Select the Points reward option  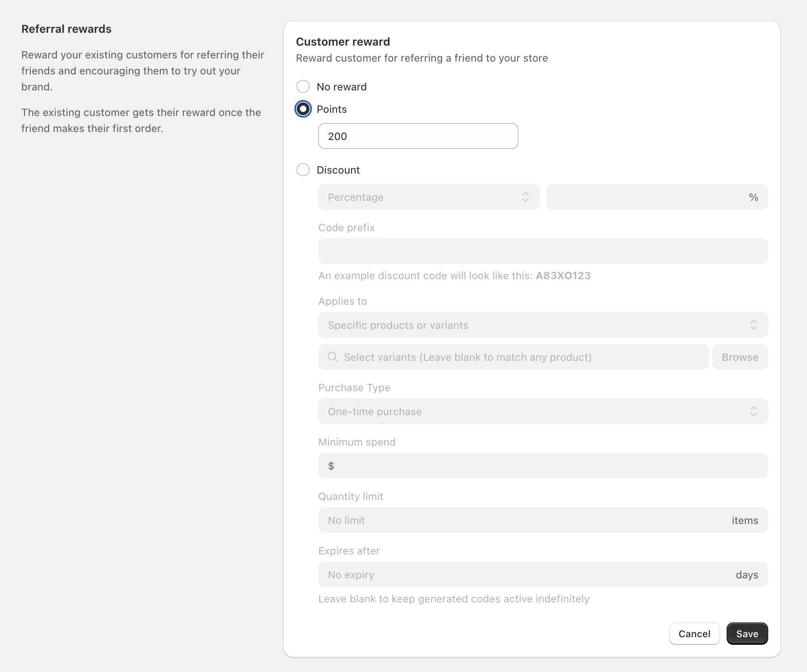303,108
